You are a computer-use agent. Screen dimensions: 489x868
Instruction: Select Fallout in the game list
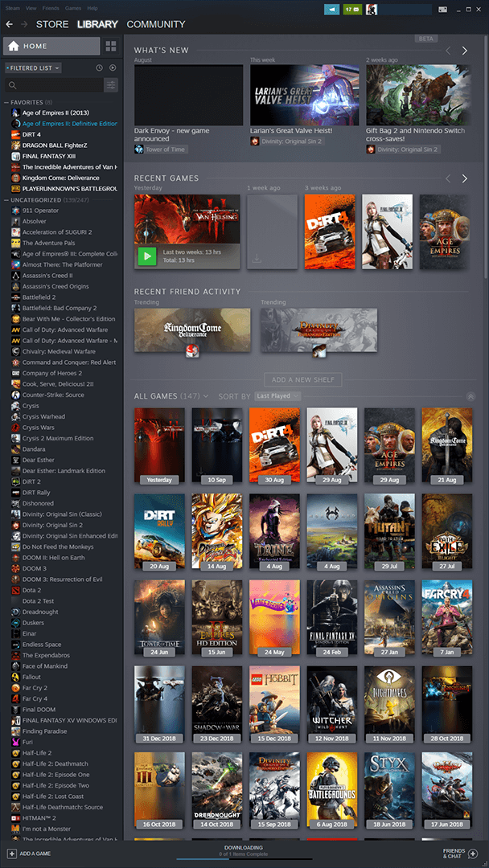point(31,677)
